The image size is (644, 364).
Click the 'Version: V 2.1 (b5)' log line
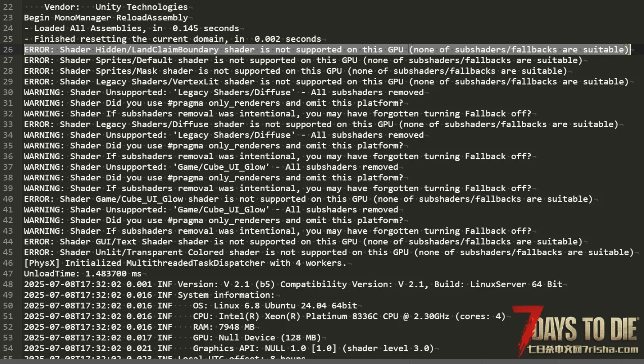(293, 284)
